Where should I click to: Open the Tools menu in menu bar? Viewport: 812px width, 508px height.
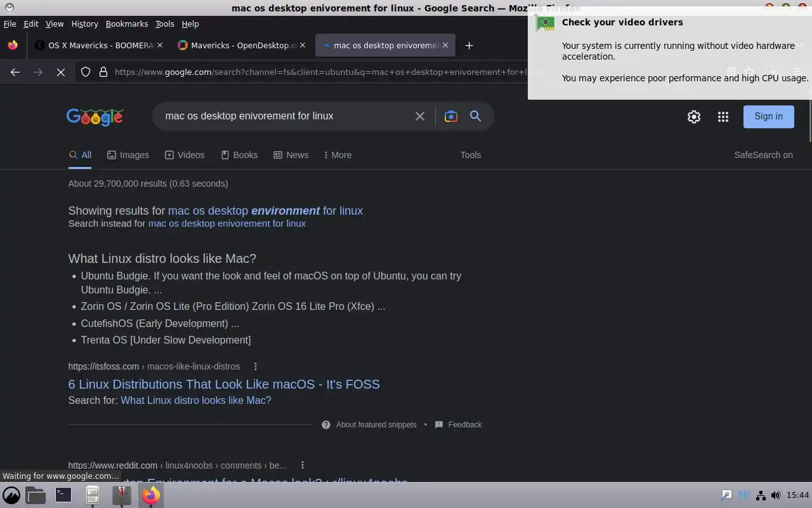[x=165, y=23]
